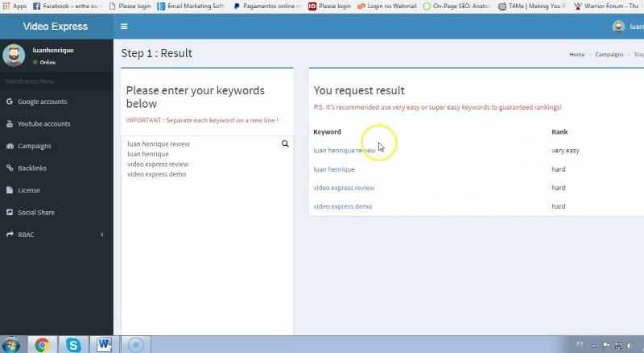The width and height of the screenshot is (644, 353).
Task: Open the Email Marketing Soft bookmark
Action: [192, 6]
